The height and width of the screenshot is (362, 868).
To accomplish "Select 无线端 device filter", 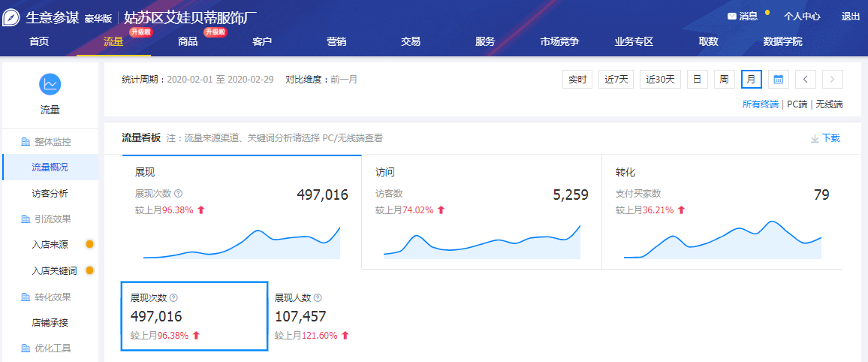I will click(829, 104).
